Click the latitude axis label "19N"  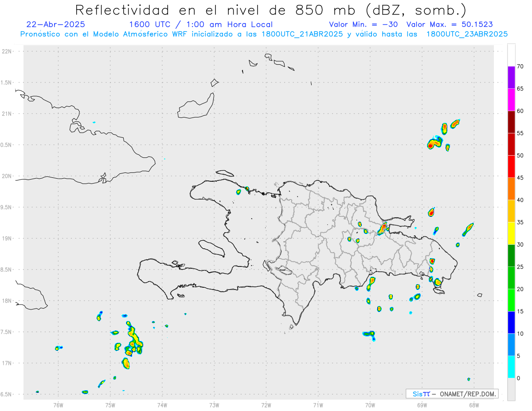coord(8,239)
